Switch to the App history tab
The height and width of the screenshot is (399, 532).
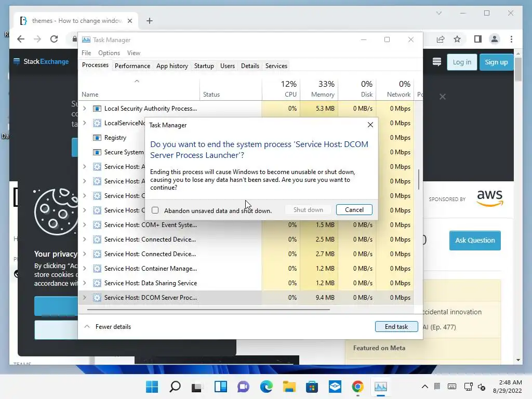[172, 66]
